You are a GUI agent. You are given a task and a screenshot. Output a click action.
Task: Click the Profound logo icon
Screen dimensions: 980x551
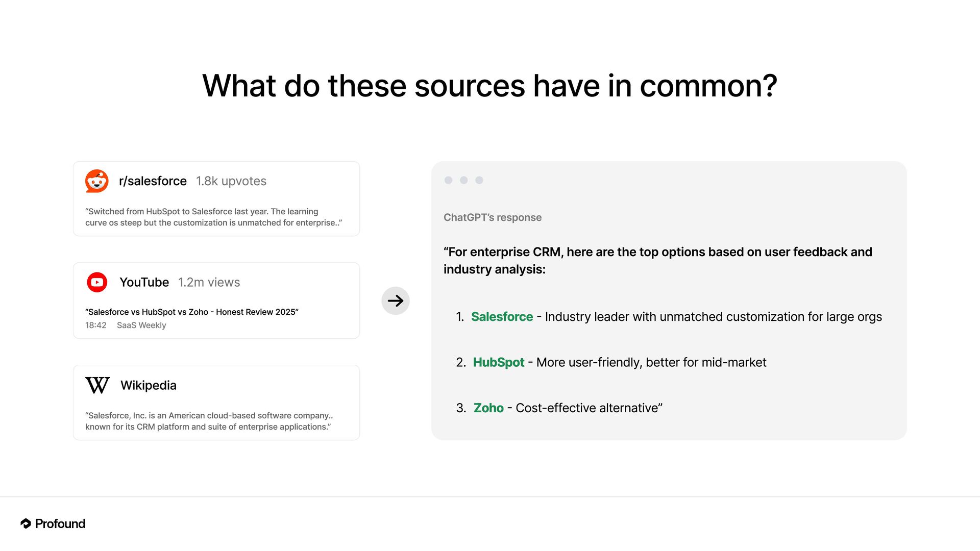click(26, 523)
